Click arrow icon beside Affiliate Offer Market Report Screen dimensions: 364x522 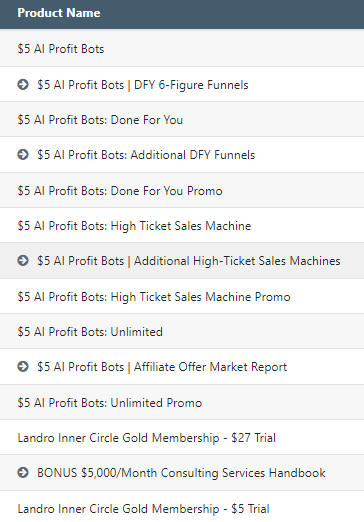coord(23,367)
